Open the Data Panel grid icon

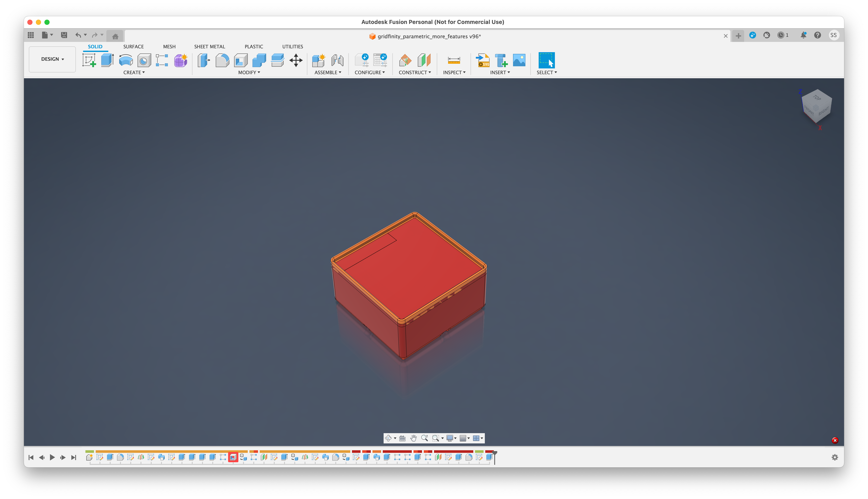coord(31,35)
